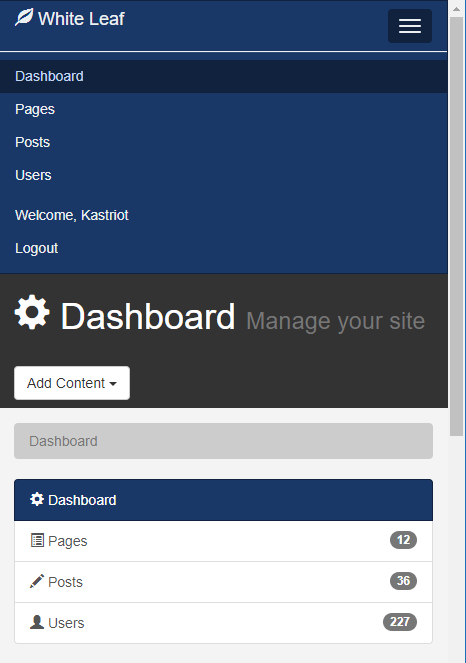
Task: Open Pages list item in Dashboard panel
Action: point(223,541)
